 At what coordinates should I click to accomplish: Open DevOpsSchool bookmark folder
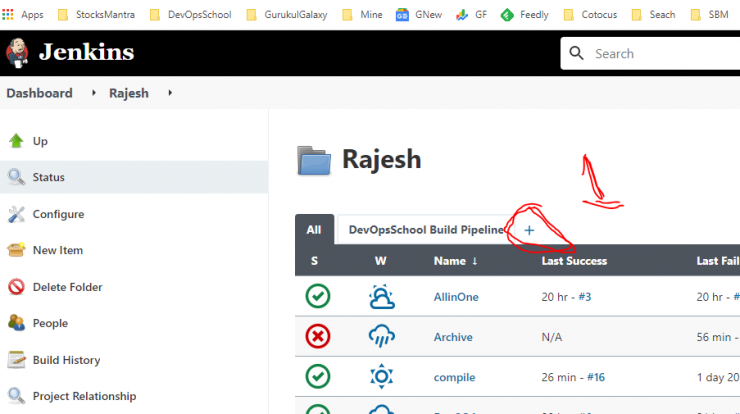[191, 15]
